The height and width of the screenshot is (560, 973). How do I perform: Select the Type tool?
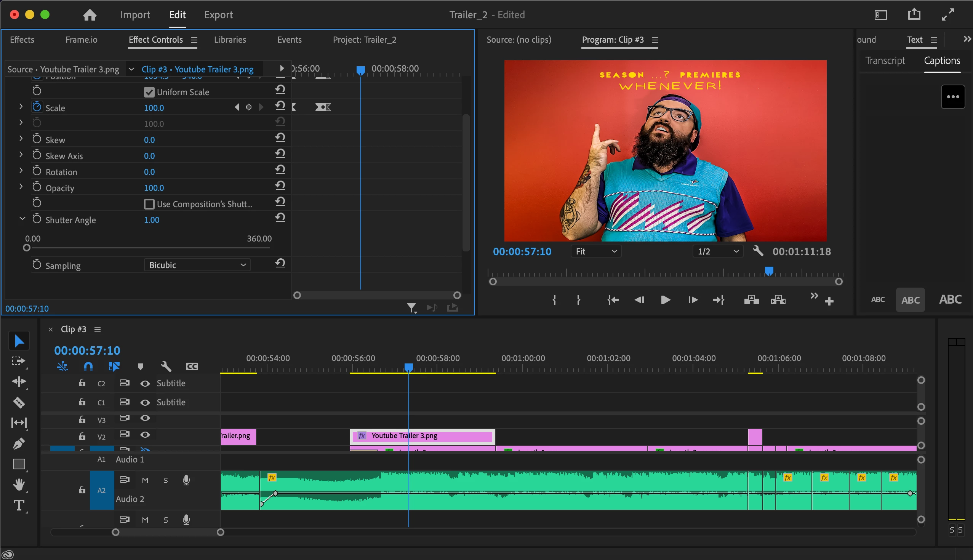tap(19, 505)
